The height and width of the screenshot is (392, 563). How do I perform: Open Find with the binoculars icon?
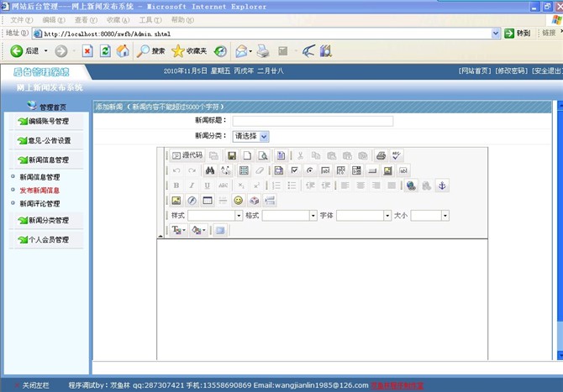point(210,170)
